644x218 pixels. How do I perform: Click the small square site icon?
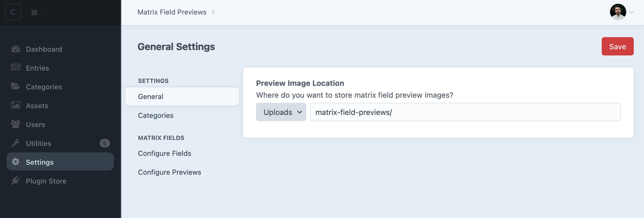34,13
